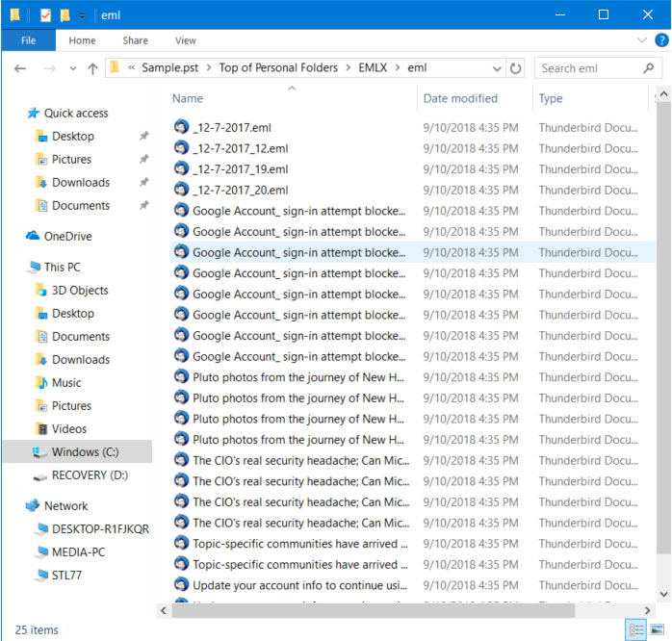Click the horizontal scrollbar thumb
This screenshot has width=672, height=641.
[373, 610]
